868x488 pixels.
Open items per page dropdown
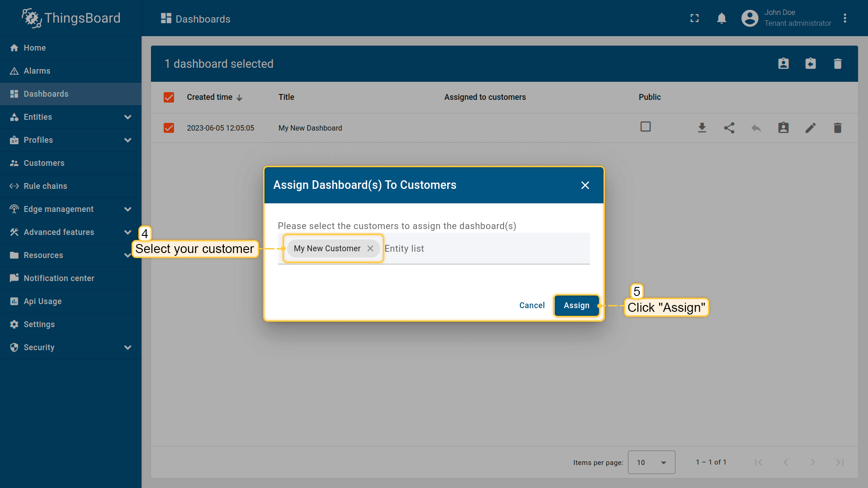651,462
